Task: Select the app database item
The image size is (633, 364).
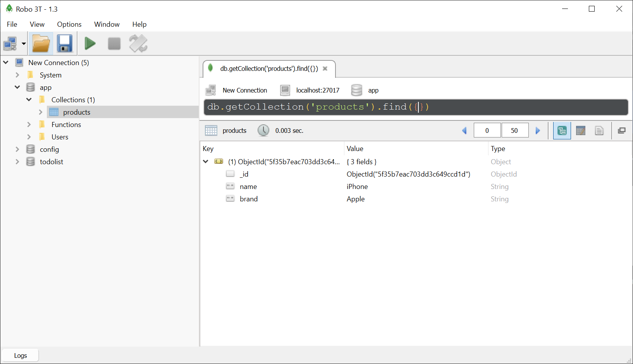Action: click(x=45, y=87)
